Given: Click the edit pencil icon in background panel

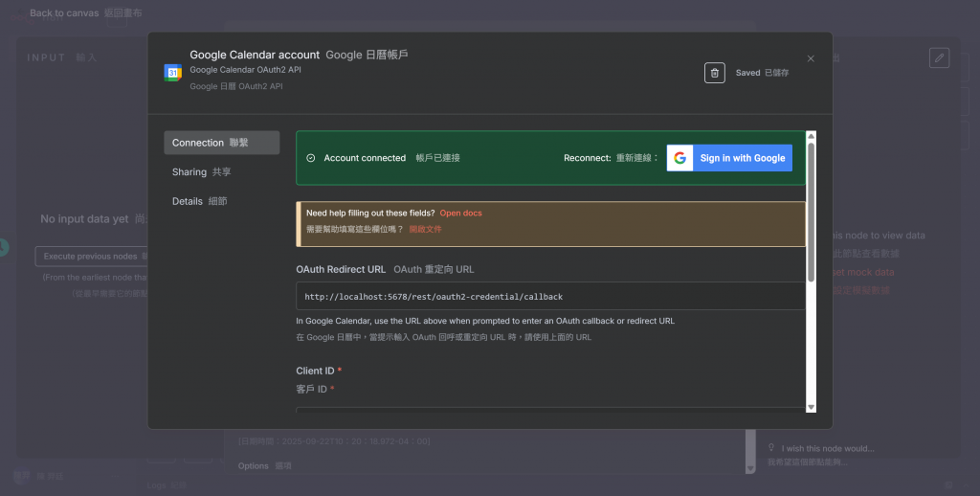Looking at the screenshot, I should click(x=940, y=58).
